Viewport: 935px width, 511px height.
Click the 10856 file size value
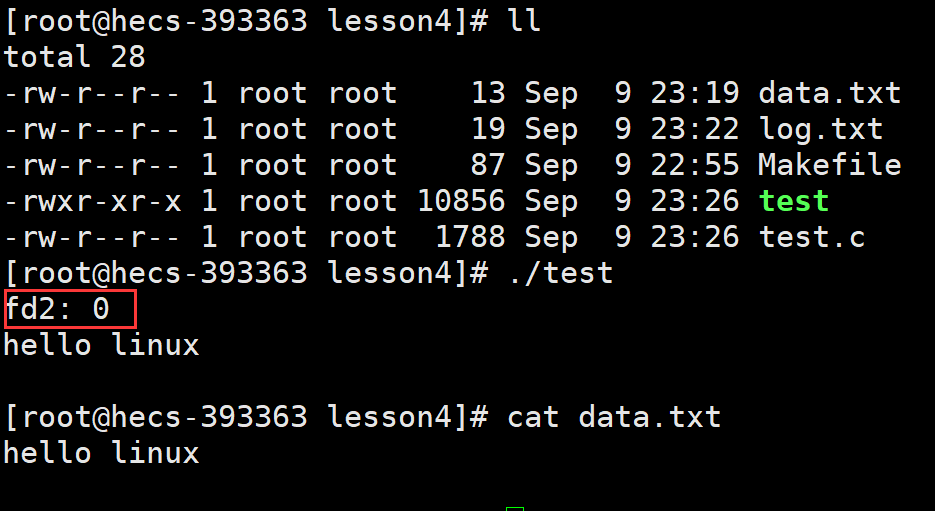coord(461,202)
